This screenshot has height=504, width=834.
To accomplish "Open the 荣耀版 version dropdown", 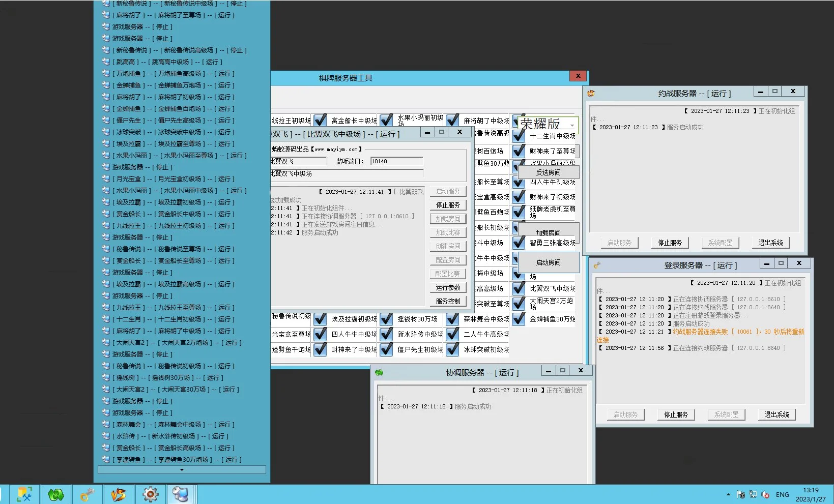I will pos(572,125).
